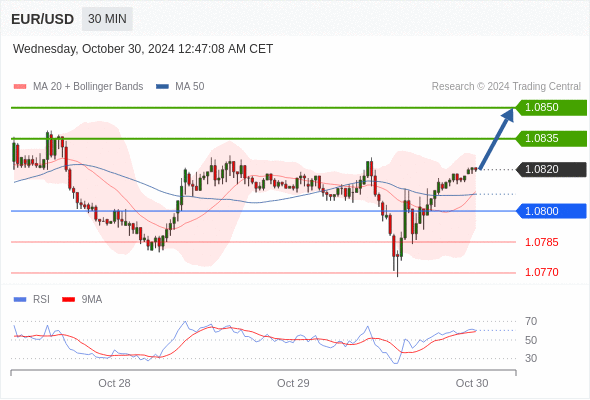
Task: Click the 1.0770 support level label
Action: pyautogui.click(x=541, y=272)
